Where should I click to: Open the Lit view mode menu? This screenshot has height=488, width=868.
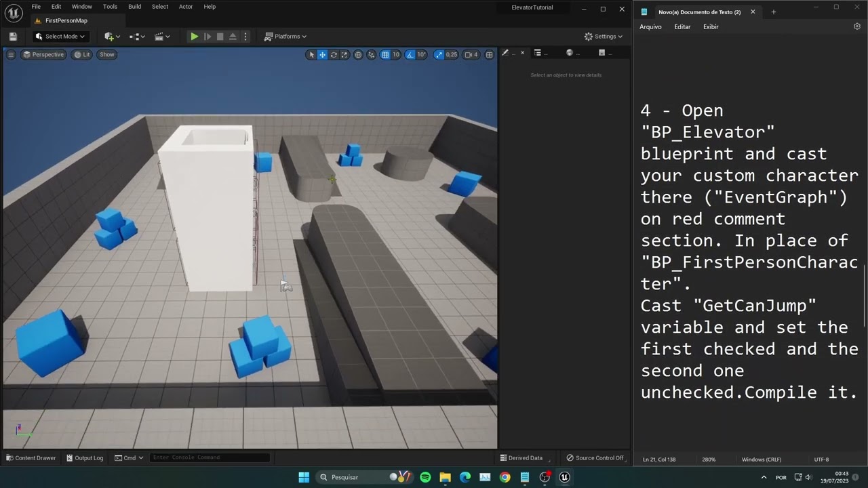pos(82,54)
